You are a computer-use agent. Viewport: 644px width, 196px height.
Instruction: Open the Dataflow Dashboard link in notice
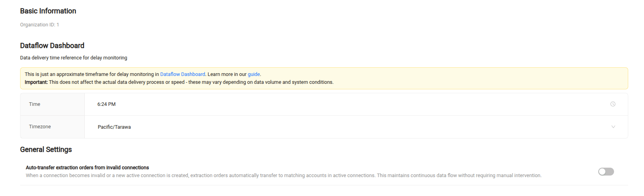tap(183, 74)
